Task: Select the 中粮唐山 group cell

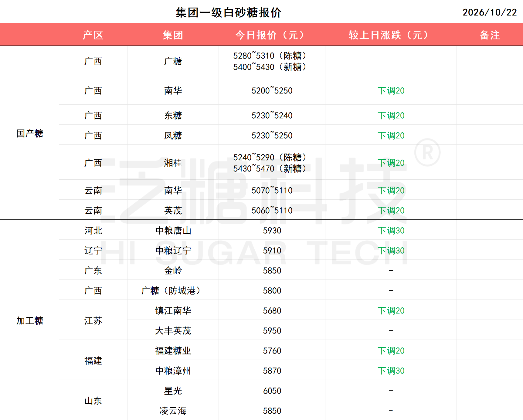Action: click(x=173, y=230)
